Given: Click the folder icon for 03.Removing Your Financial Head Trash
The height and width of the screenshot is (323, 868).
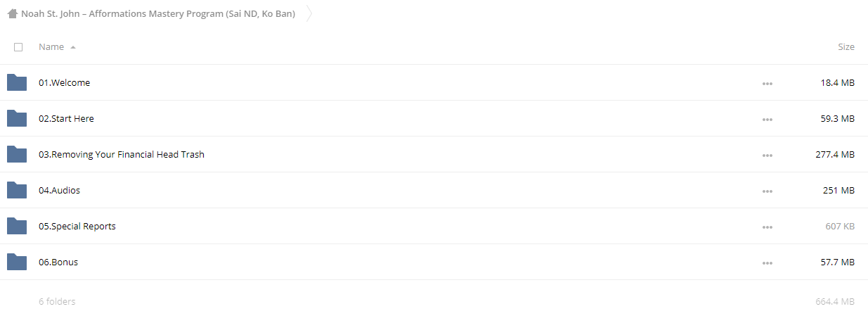Looking at the screenshot, I should pos(17,154).
